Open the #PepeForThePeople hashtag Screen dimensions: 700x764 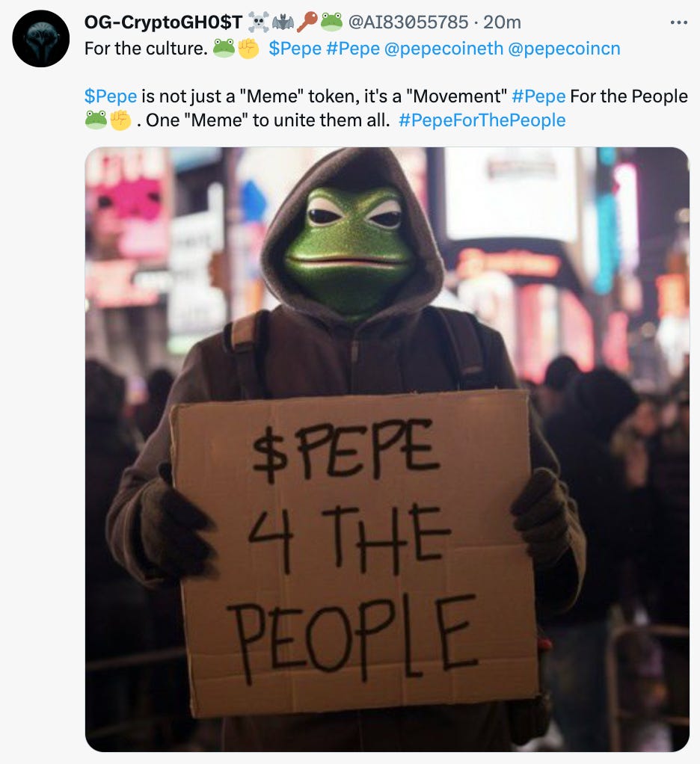pyautogui.click(x=482, y=120)
